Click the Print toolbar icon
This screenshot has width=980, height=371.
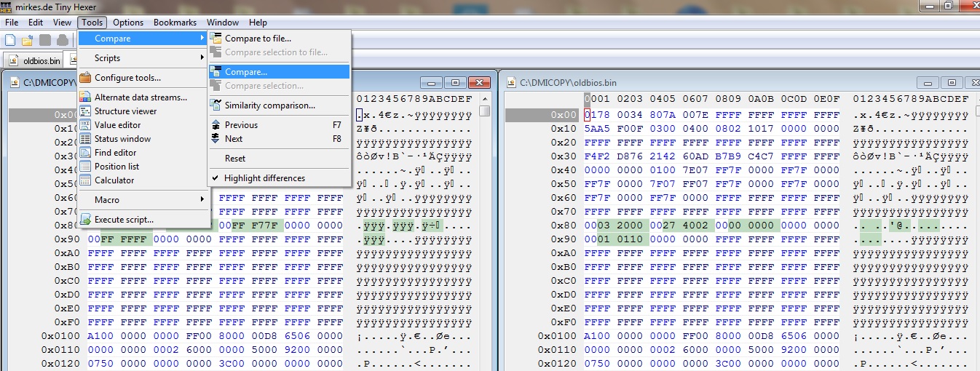(63, 40)
